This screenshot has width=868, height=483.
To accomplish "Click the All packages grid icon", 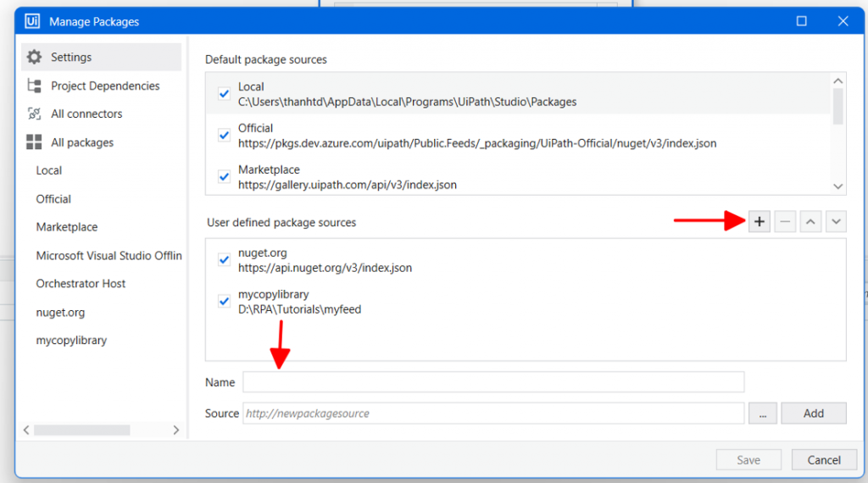I will [34, 142].
